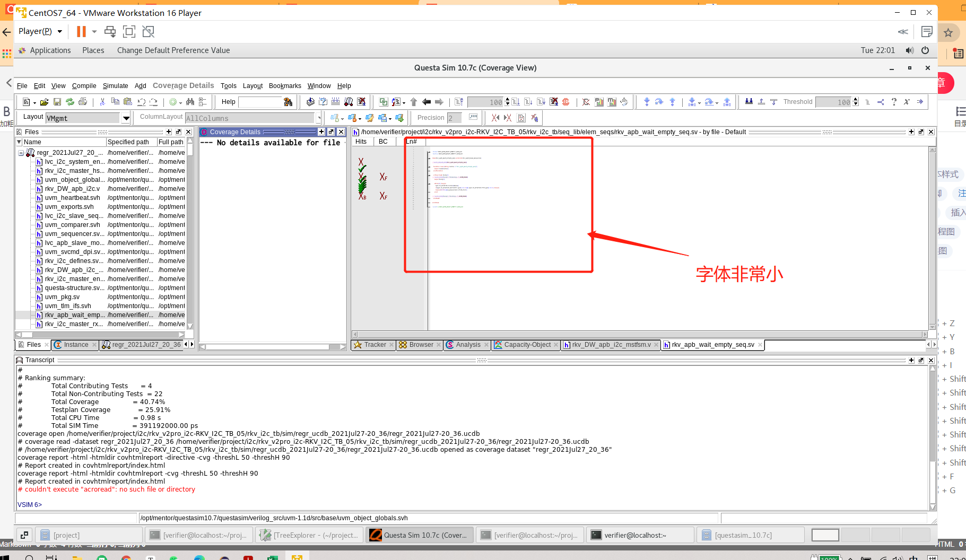Click the green Reload icon
This screenshot has height=560, width=966.
click(x=70, y=102)
